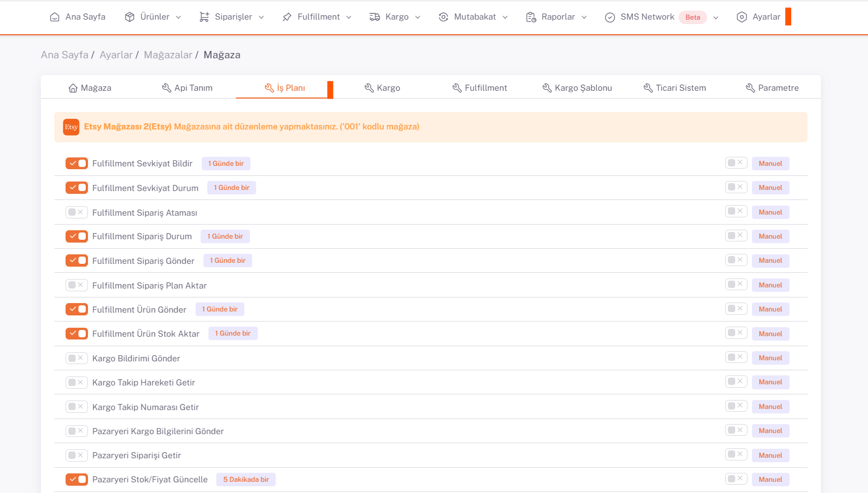The height and width of the screenshot is (493, 868).
Task: Click the Mutabakat icon in navbar
Action: (x=443, y=17)
